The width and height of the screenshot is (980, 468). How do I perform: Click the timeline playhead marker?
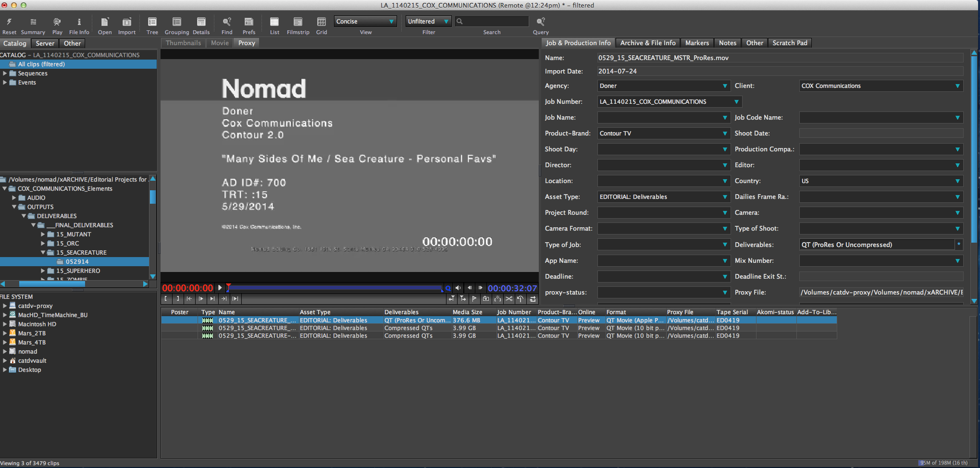[x=229, y=287]
